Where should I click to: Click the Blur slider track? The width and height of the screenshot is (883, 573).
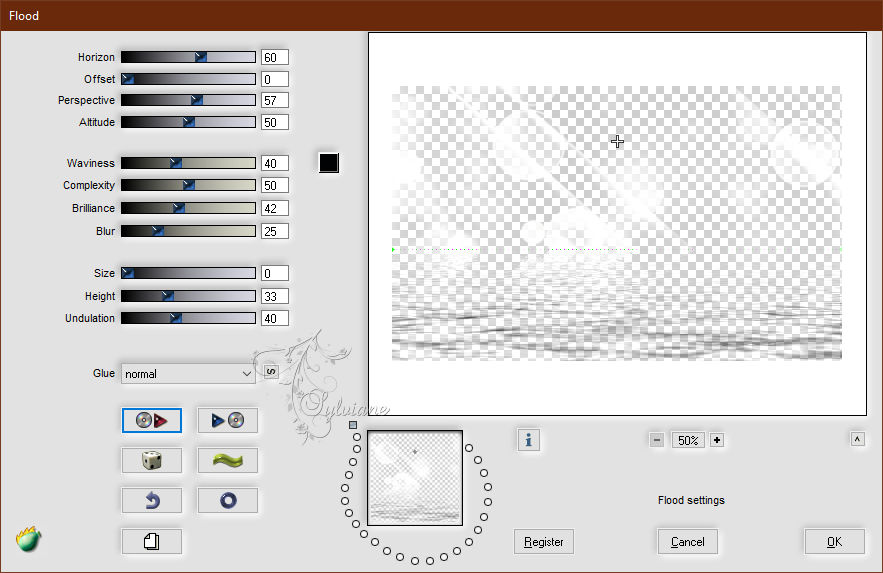(x=188, y=231)
